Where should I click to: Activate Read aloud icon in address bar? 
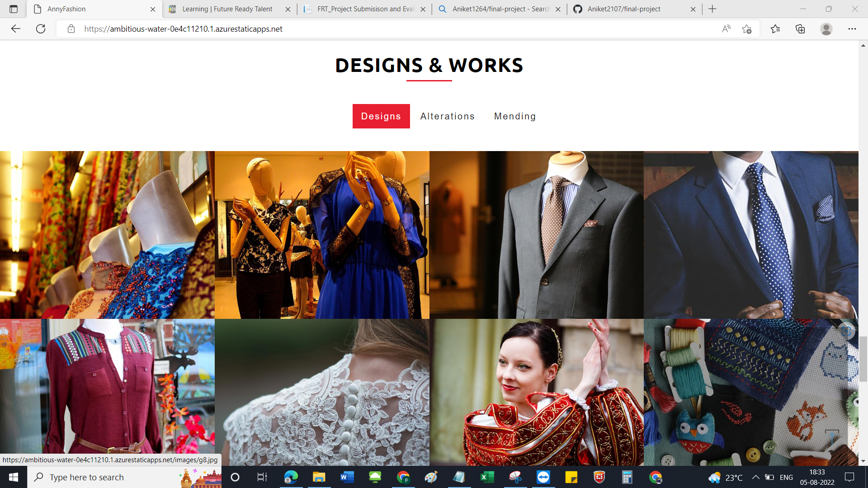(726, 29)
